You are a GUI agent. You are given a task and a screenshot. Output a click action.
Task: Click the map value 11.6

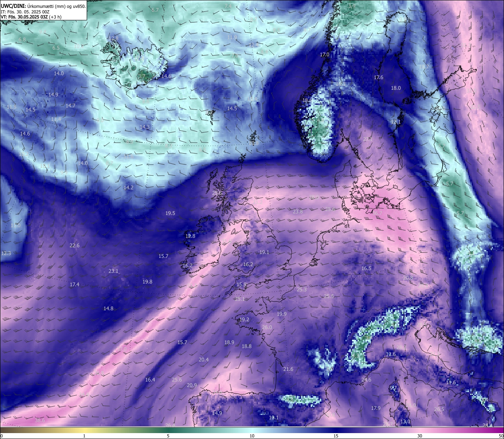pyautogui.click(x=451, y=382)
